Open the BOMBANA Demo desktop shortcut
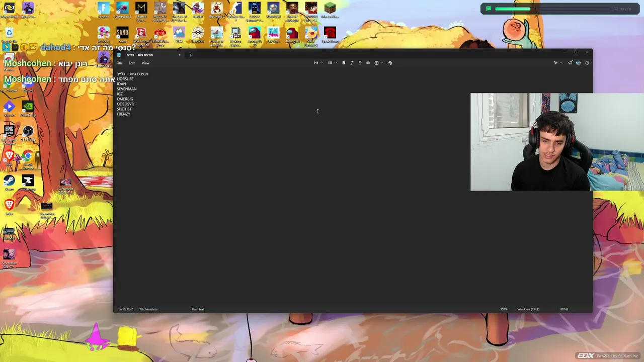Viewport: 644px width, 362px height. 160,36
